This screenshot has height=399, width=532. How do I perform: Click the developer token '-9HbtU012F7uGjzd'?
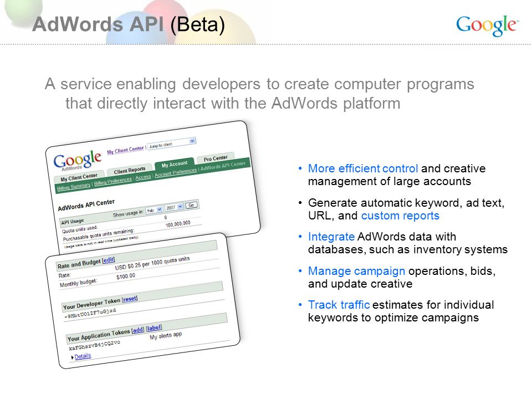[x=90, y=314]
